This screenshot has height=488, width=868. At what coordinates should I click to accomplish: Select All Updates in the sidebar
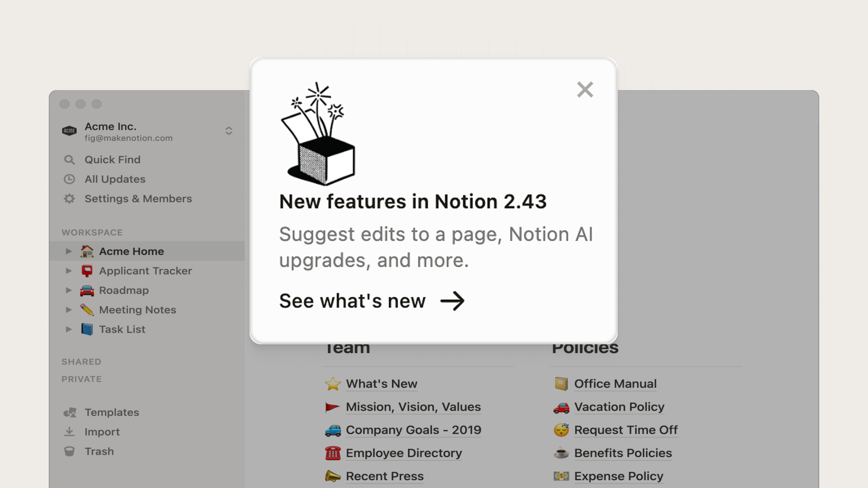(x=115, y=179)
